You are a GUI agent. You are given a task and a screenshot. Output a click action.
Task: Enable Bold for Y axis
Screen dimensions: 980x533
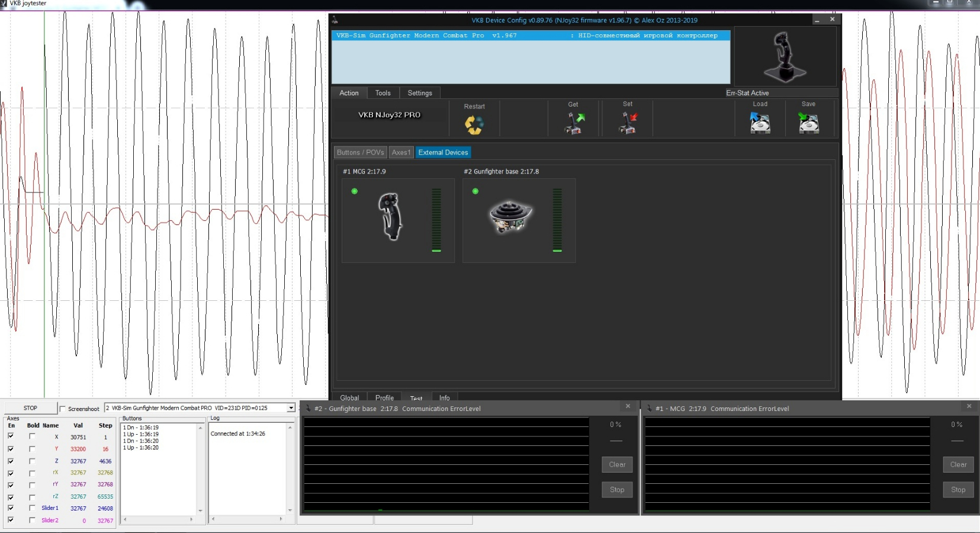click(x=32, y=449)
